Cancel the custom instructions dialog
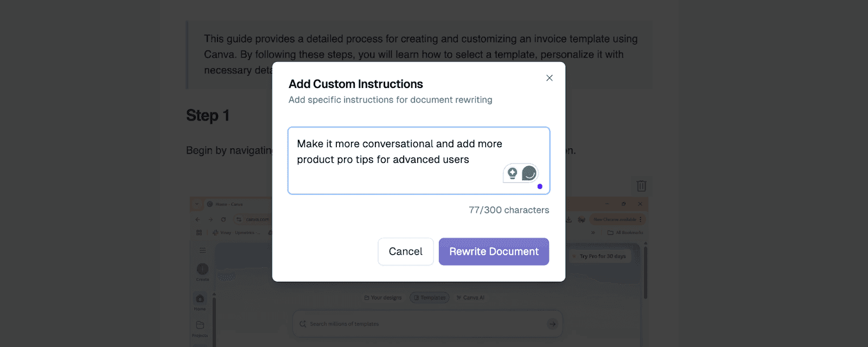The width and height of the screenshot is (868, 347). pos(405,251)
